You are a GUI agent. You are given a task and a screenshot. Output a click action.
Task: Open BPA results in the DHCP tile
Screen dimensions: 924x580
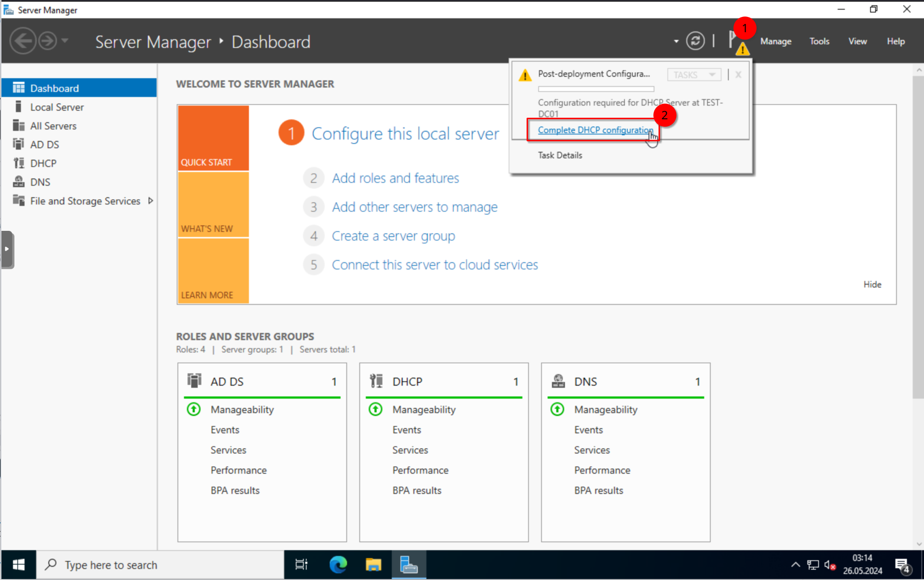[x=417, y=490]
